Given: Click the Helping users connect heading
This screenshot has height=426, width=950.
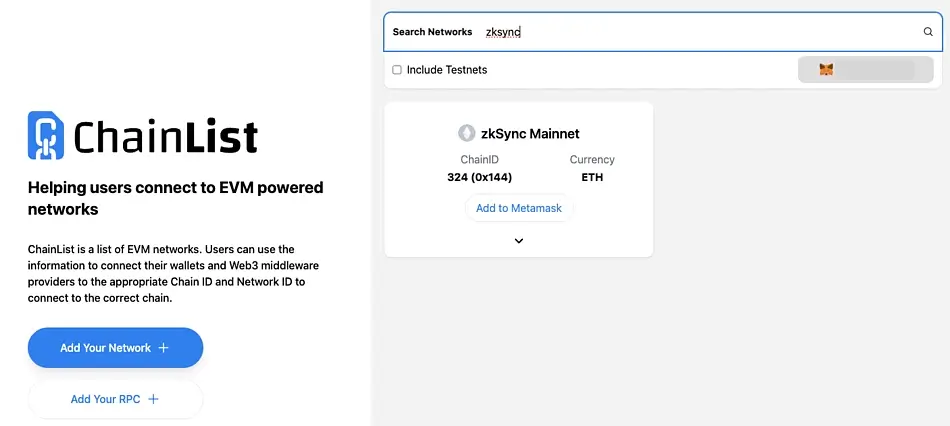Looking at the screenshot, I should 176,198.
